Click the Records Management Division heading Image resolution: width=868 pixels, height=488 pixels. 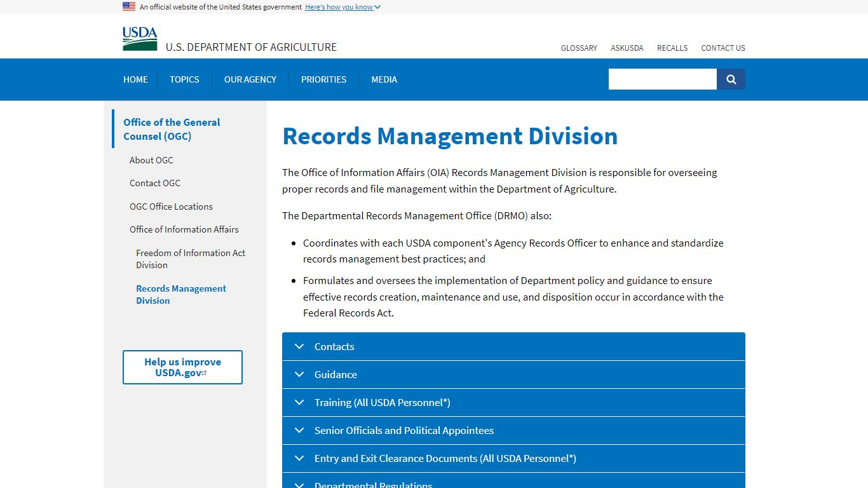(x=450, y=136)
